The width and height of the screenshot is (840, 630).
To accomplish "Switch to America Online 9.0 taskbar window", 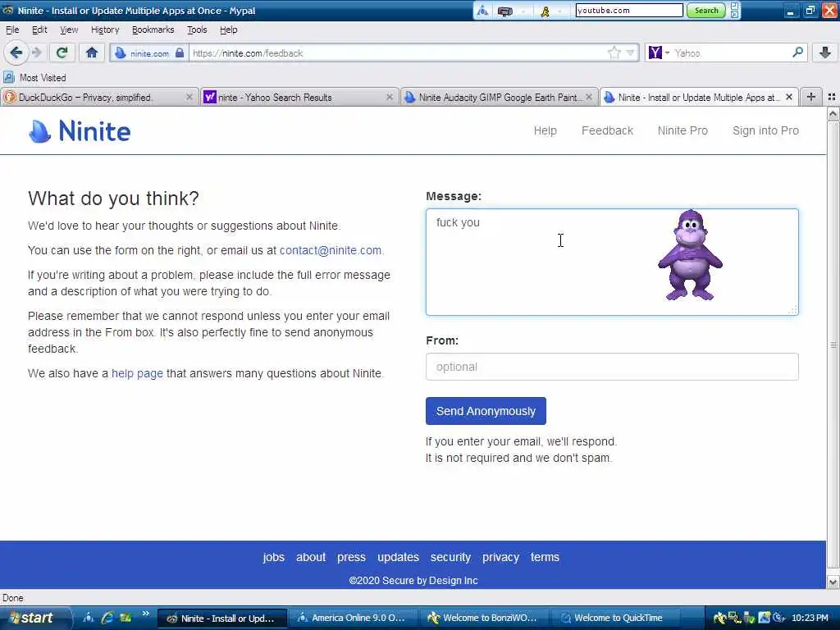I will pos(353,618).
